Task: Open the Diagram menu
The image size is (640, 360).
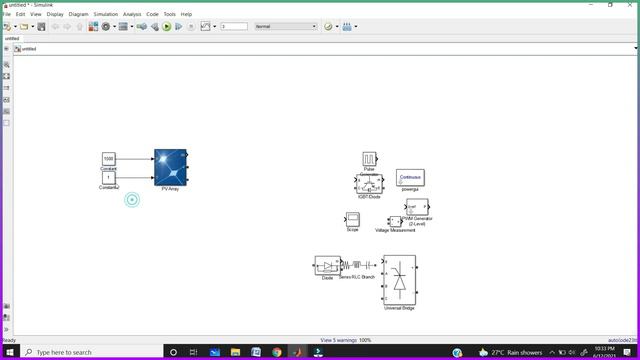Action: (x=78, y=14)
